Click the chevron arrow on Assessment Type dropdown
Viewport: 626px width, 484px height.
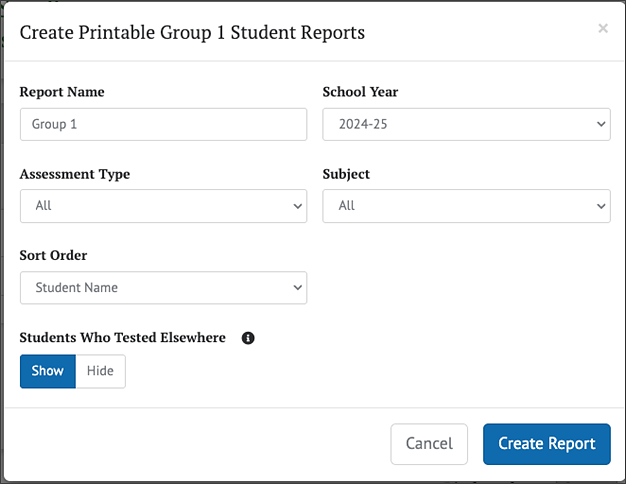[297, 206]
